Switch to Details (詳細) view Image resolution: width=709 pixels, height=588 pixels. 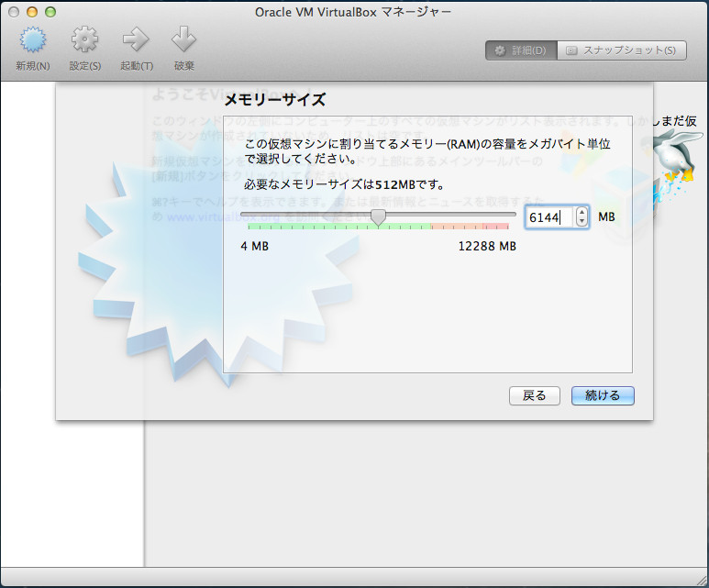[x=521, y=50]
